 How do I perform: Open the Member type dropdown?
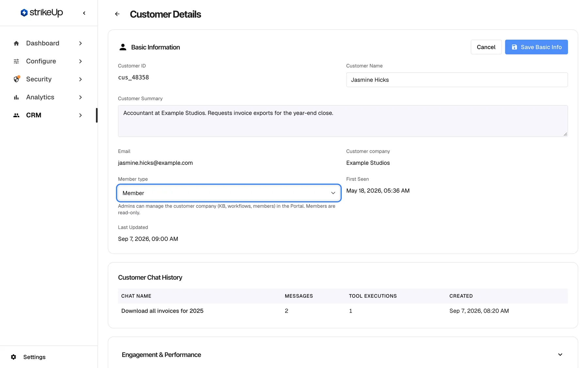pos(229,193)
